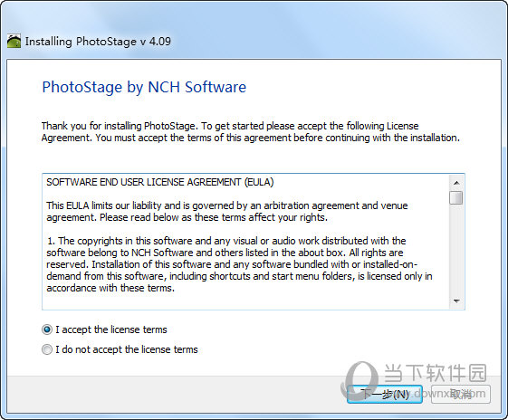The image size is (508, 420).
Task: Click the "Thank you for installing PhotoStage" intro text
Action: coord(251,132)
